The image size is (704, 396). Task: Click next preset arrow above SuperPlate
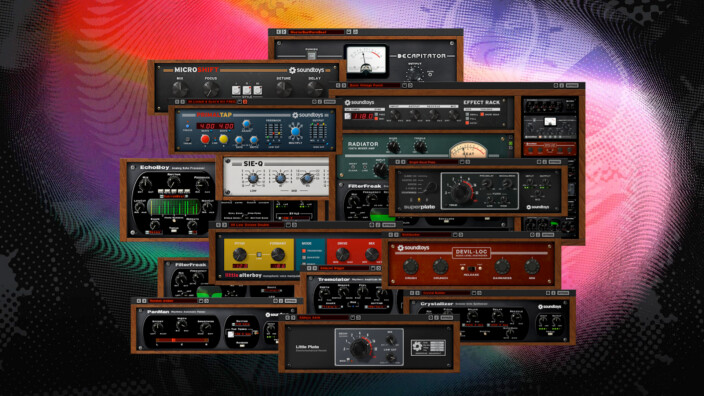click(x=403, y=162)
